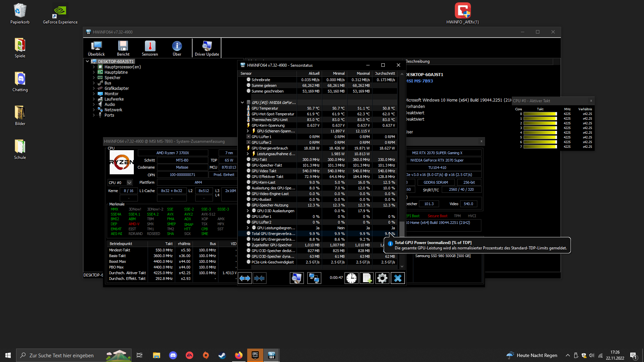Screen dimensions: 644x362
Task: Open the CPU #0 selector dropdown
Action: [129, 183]
